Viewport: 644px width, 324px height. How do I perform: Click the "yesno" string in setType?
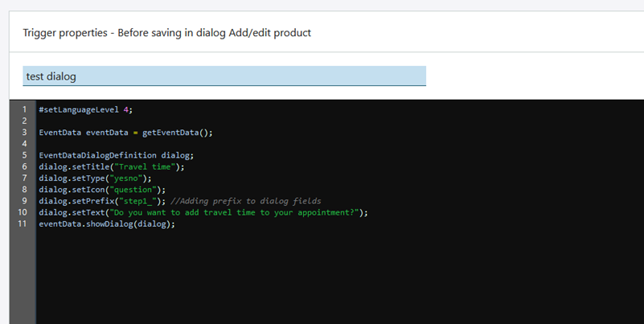coord(129,178)
